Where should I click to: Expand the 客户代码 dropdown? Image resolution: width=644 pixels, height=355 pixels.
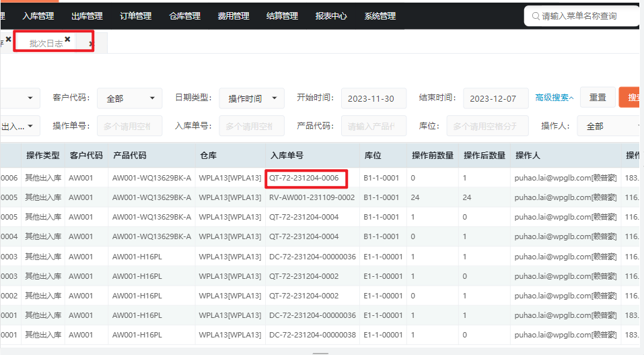130,98
